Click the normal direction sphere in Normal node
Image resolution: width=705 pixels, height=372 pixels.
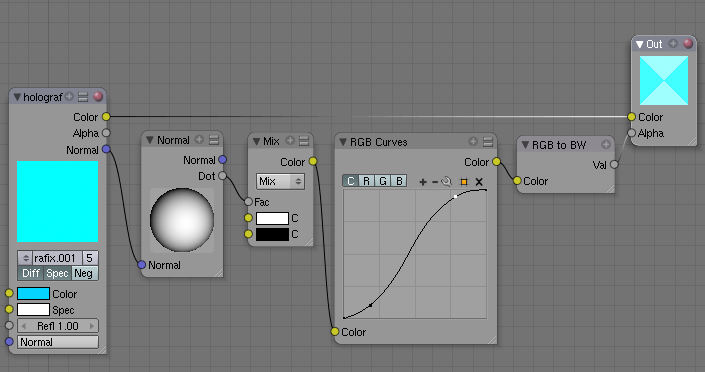182,220
